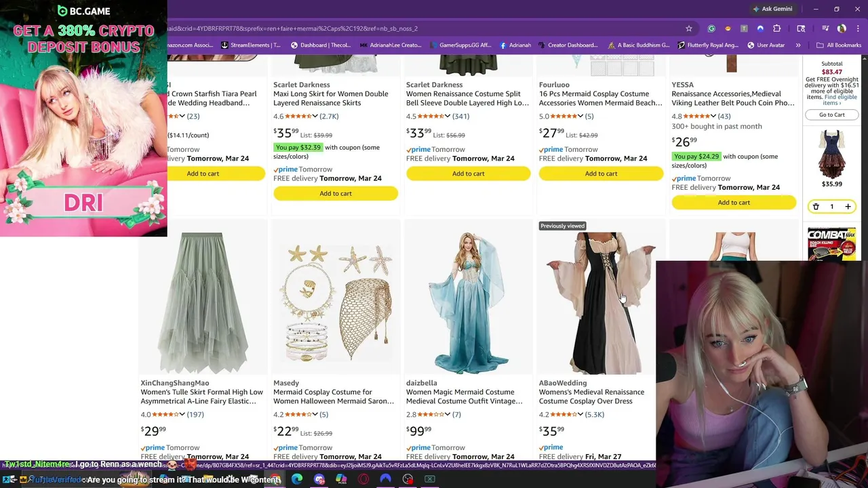
Task: Add the 16 Pcs Mermaid Cosplay set to cart
Action: click(x=601, y=174)
